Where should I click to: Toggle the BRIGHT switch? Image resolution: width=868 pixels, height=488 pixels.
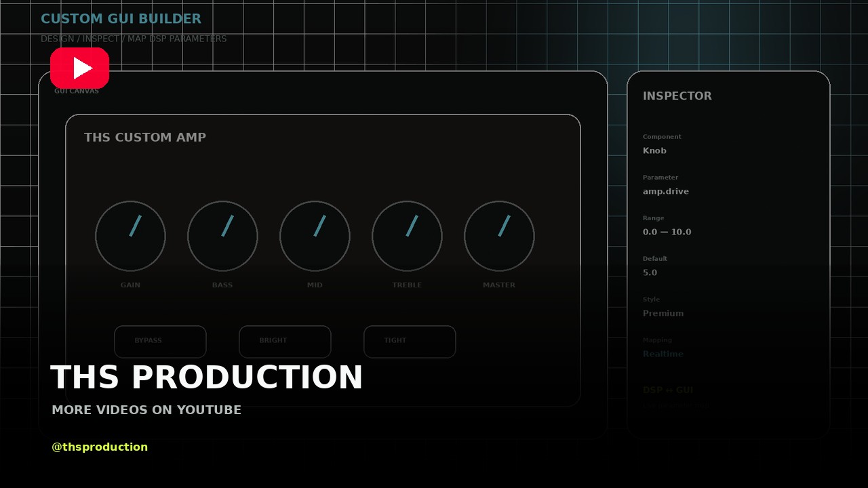285,342
